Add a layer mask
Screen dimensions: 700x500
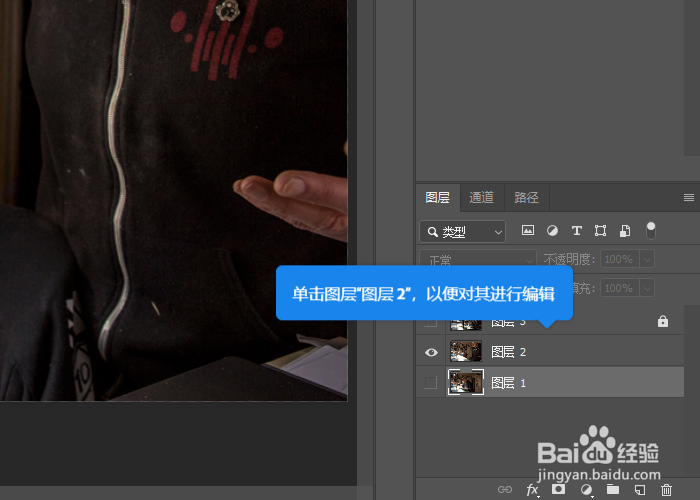click(x=558, y=489)
